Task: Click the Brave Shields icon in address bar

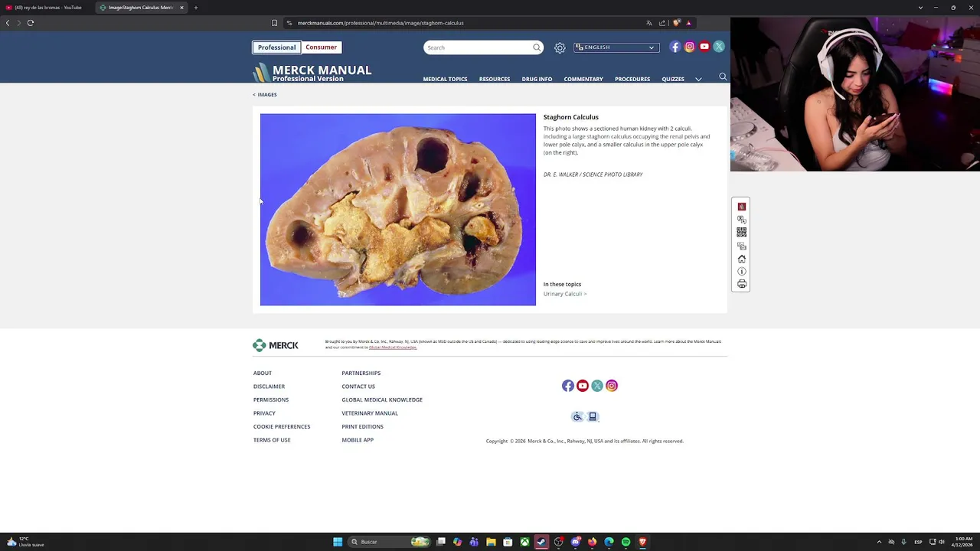Action: tap(676, 23)
